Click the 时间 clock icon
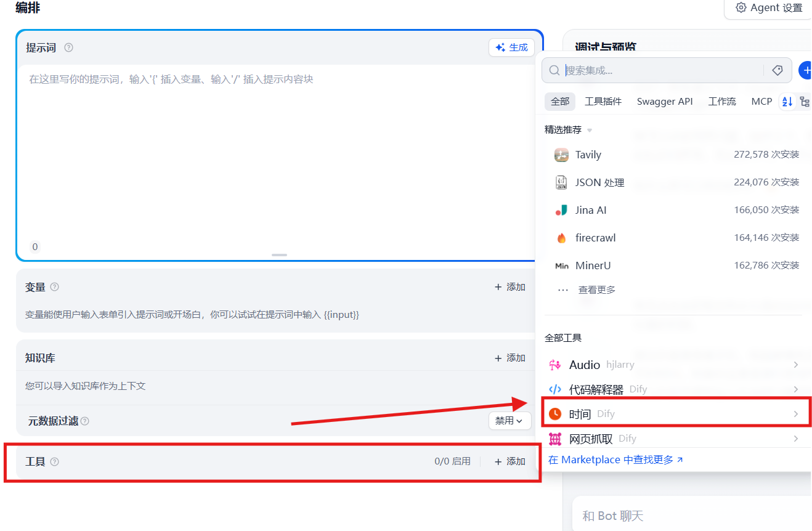 (555, 414)
